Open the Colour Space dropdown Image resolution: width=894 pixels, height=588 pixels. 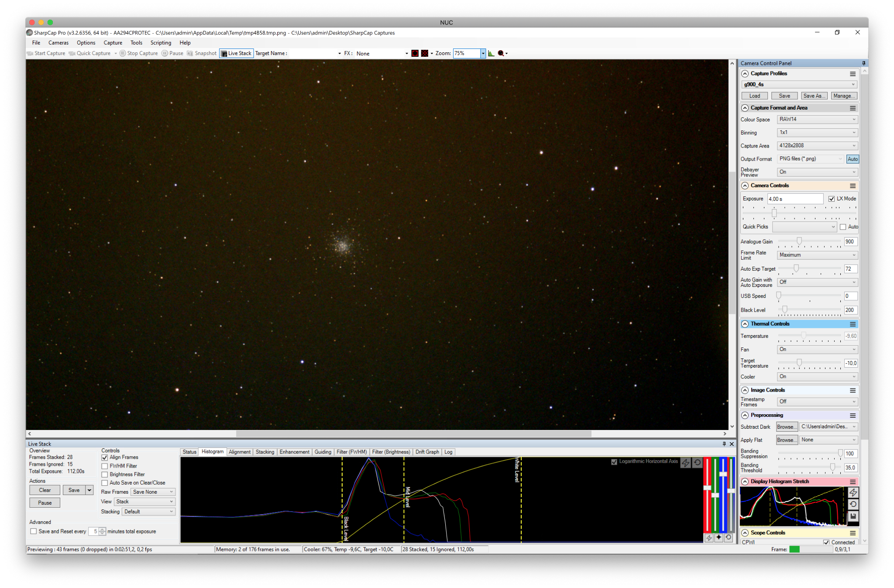coord(818,120)
